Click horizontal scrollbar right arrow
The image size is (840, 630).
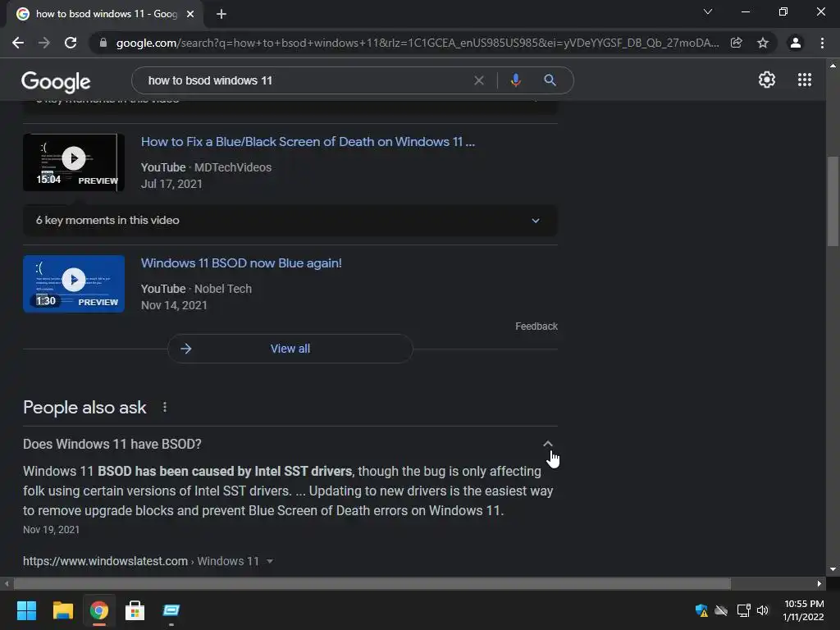(819, 584)
